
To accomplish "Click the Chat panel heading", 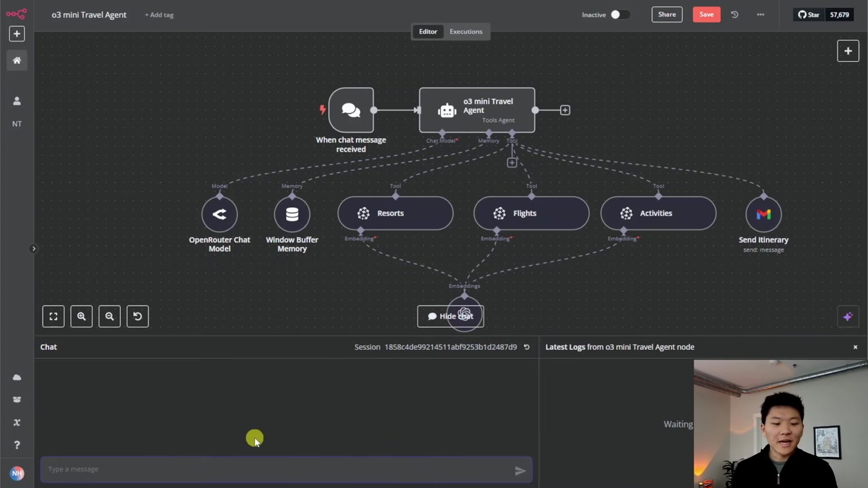I will 48,347.
